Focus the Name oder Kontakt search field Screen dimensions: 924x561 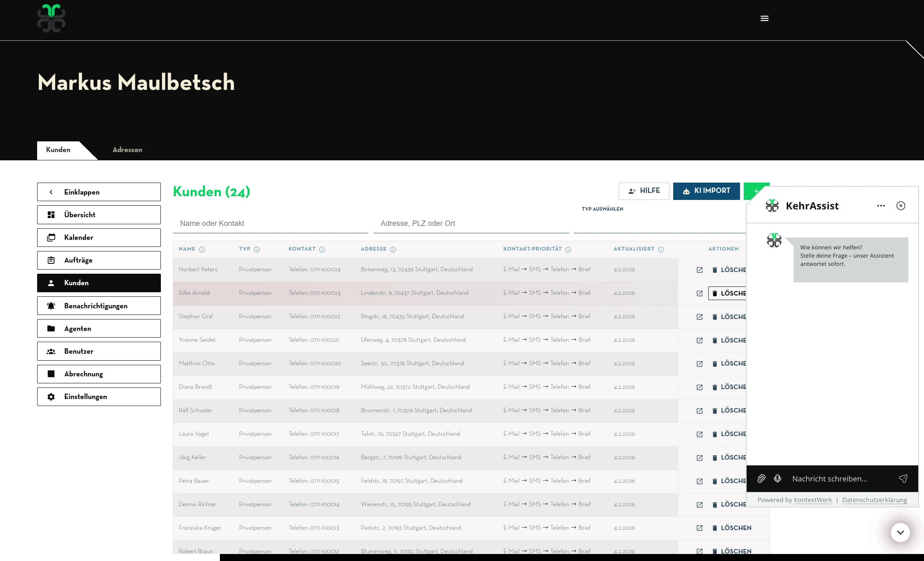pyautogui.click(x=270, y=223)
